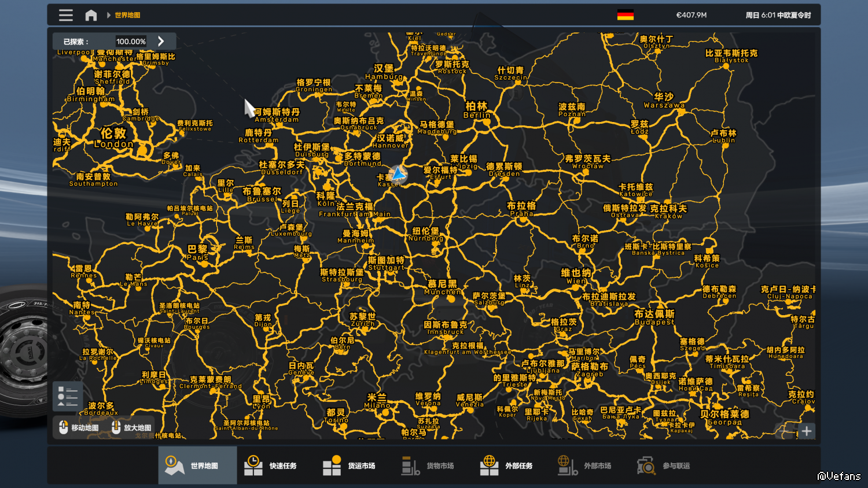Select Stuttgart on the map
The width and height of the screenshot is (868, 488).
[x=386, y=264]
